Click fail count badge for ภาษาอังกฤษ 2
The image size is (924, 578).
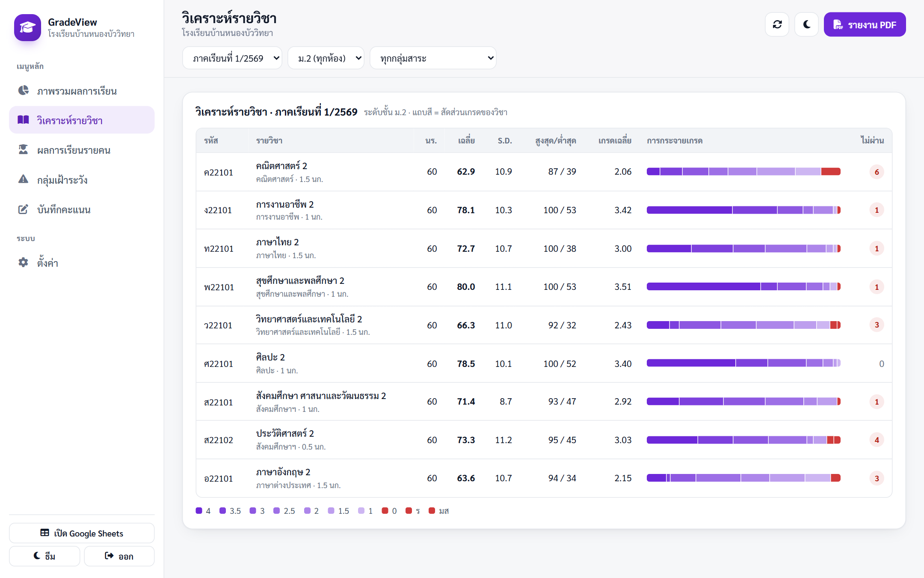pyautogui.click(x=877, y=478)
